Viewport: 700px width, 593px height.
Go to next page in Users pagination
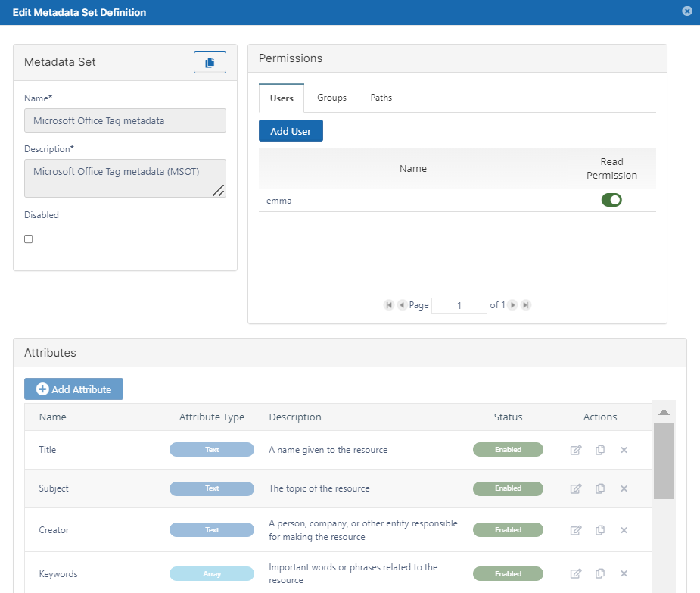[513, 305]
